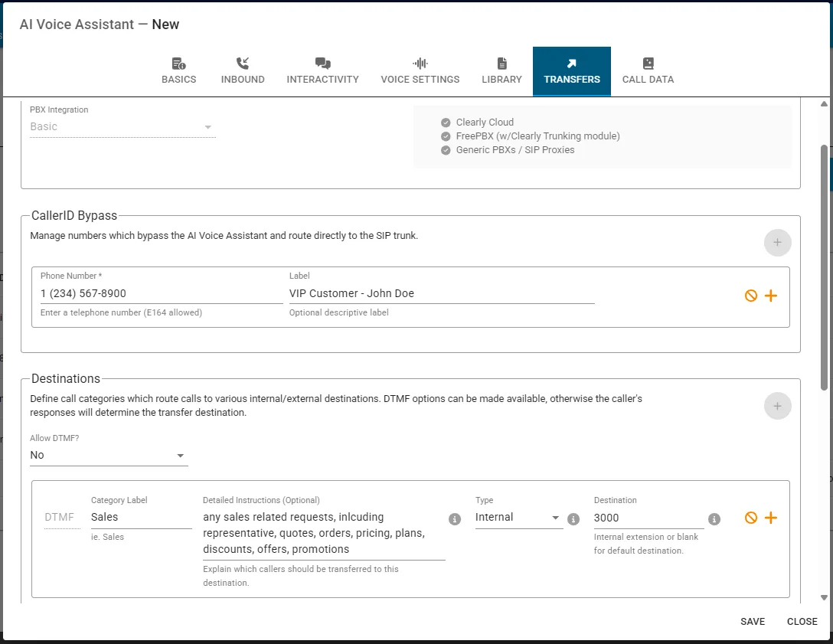This screenshot has width=833, height=644.
Task: Add a new CallerID Bypass entry with round plus button
Action: click(x=777, y=243)
